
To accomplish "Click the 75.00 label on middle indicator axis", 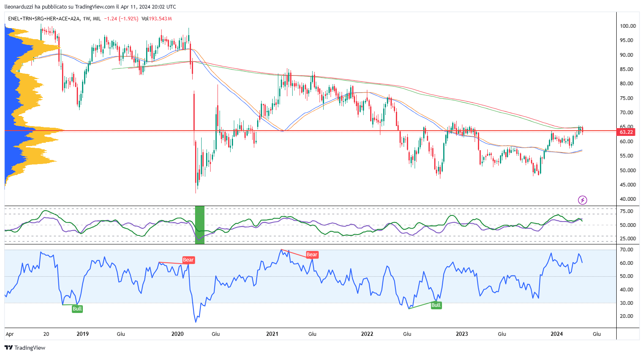I will click(626, 211).
